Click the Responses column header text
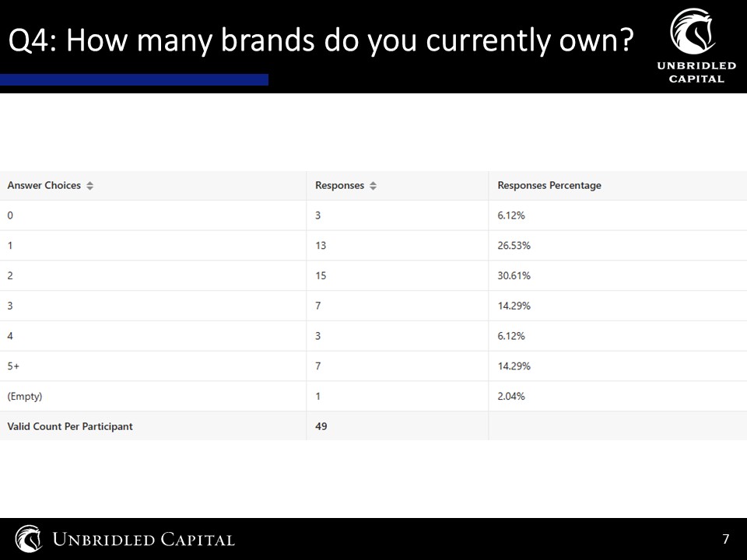 [x=339, y=185]
